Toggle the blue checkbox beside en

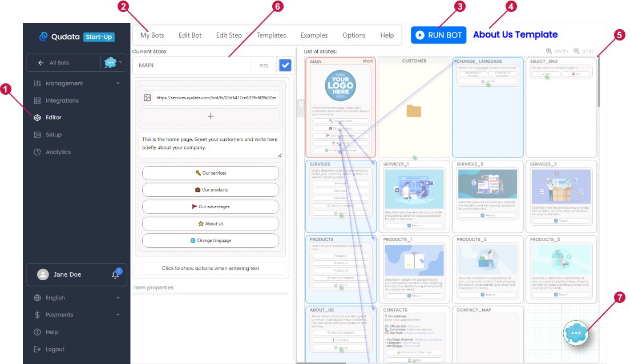[x=285, y=66]
